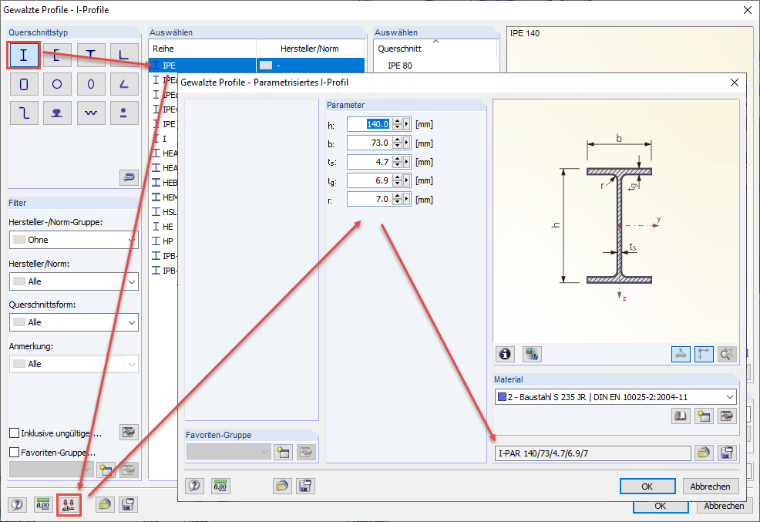Open Hersteller/Norm dropdown
The image size is (760, 522).
74,282
